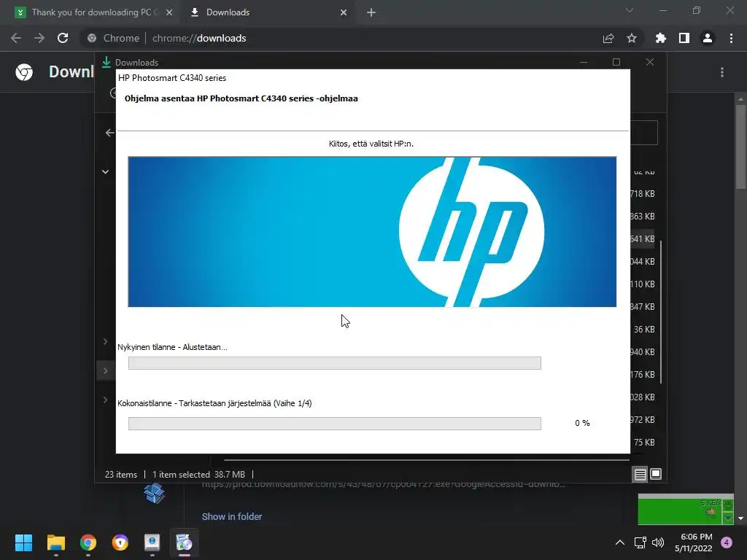Close the Downloads browser tab

tap(344, 12)
